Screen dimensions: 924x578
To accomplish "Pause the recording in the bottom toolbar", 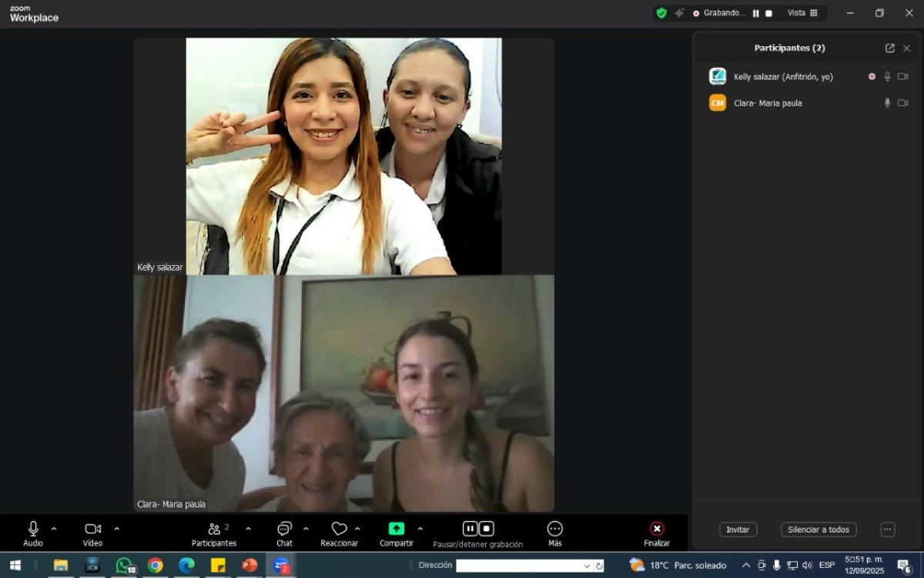I will [470, 529].
